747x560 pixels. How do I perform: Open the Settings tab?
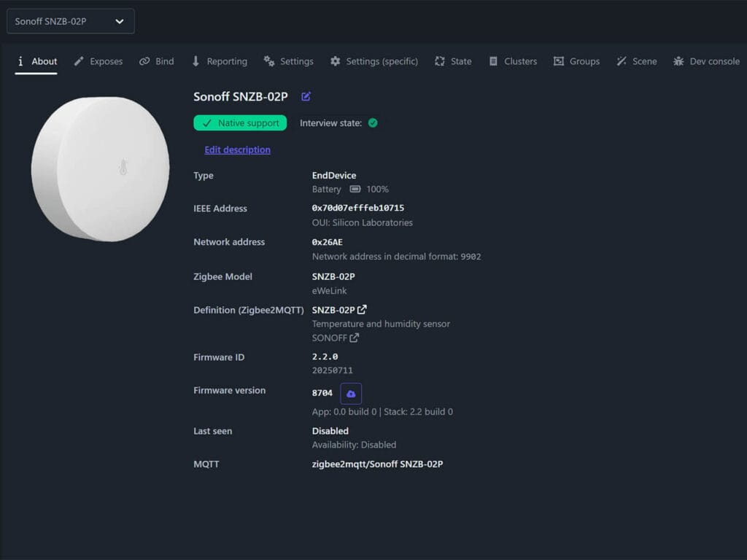(x=288, y=61)
